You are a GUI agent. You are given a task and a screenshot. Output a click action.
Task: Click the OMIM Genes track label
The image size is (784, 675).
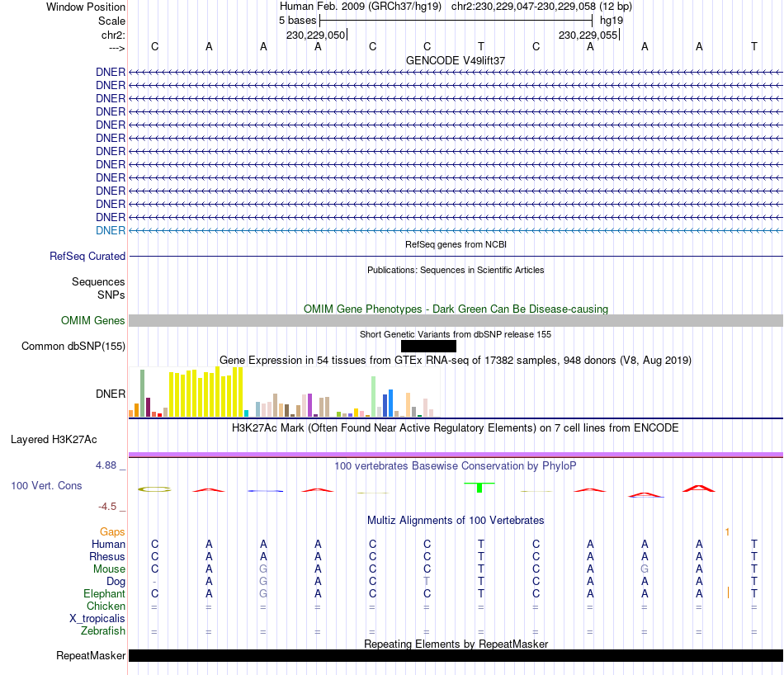(93, 320)
